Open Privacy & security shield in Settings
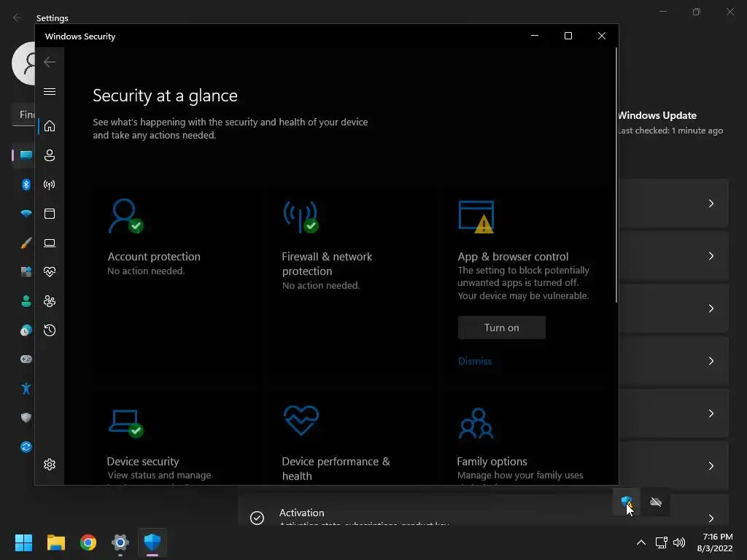 click(x=26, y=418)
